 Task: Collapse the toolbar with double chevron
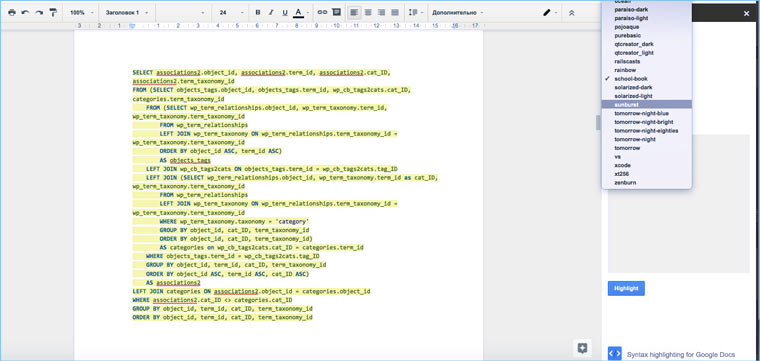(571, 13)
